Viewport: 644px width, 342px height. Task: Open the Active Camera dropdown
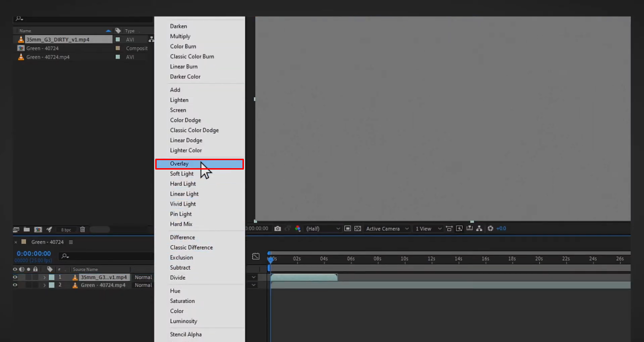click(387, 229)
